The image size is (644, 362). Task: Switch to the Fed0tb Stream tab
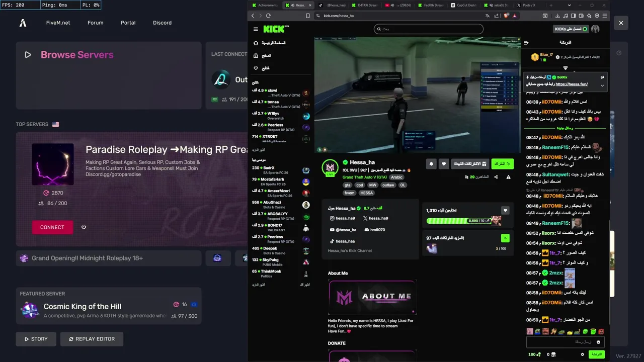pyautogui.click(x=431, y=5)
